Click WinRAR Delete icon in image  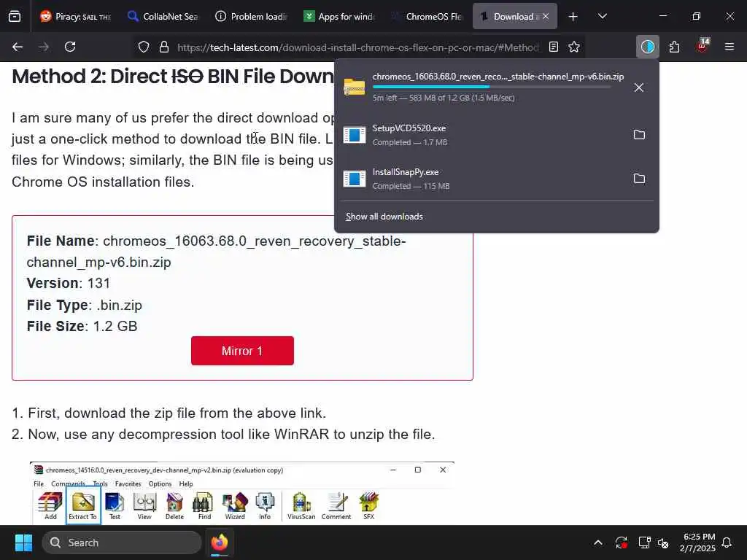click(x=174, y=506)
